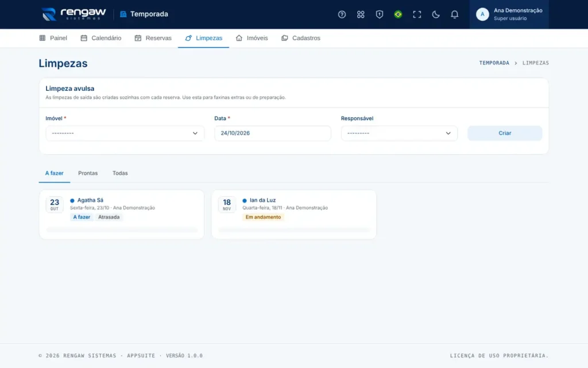Go to the Cadastros tab

[301, 38]
